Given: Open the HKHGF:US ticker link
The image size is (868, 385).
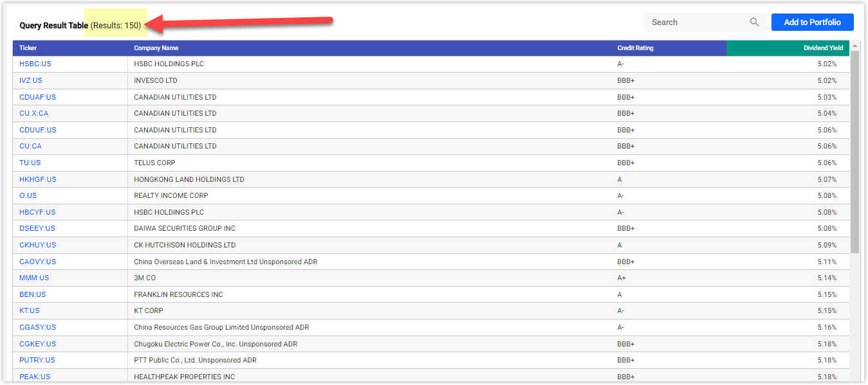Looking at the screenshot, I should (38, 179).
